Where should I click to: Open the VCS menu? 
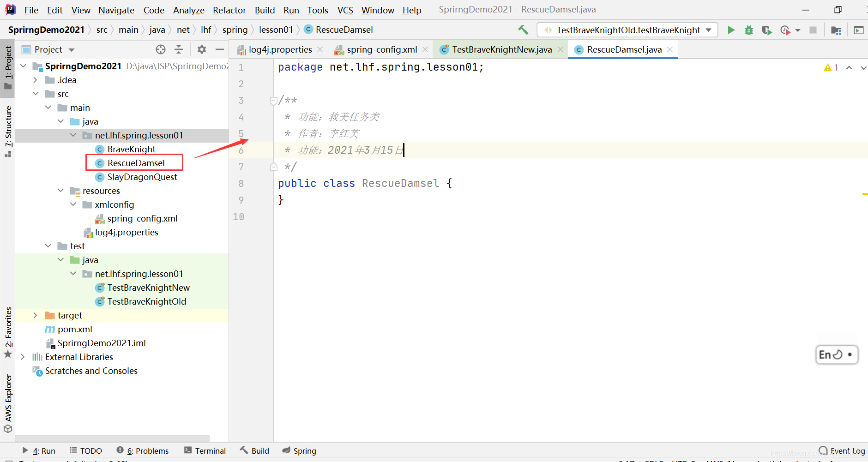(x=345, y=10)
